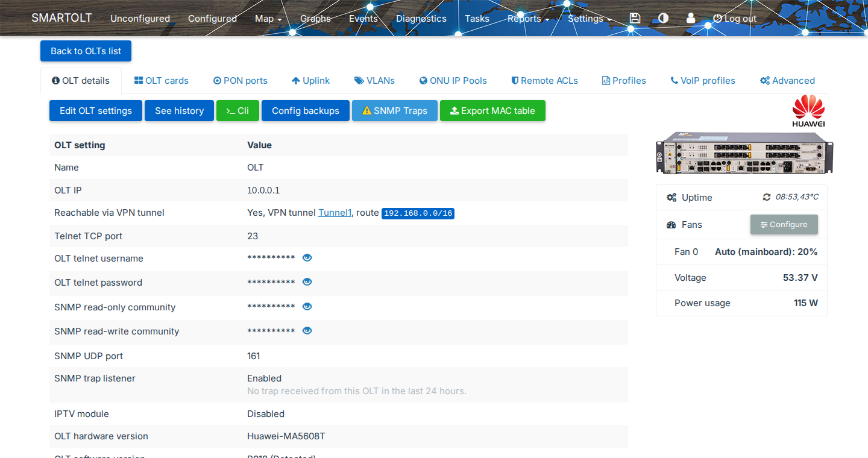Open the Huawei OLT device image
The width and height of the screenshot is (868, 458).
pyautogui.click(x=744, y=154)
